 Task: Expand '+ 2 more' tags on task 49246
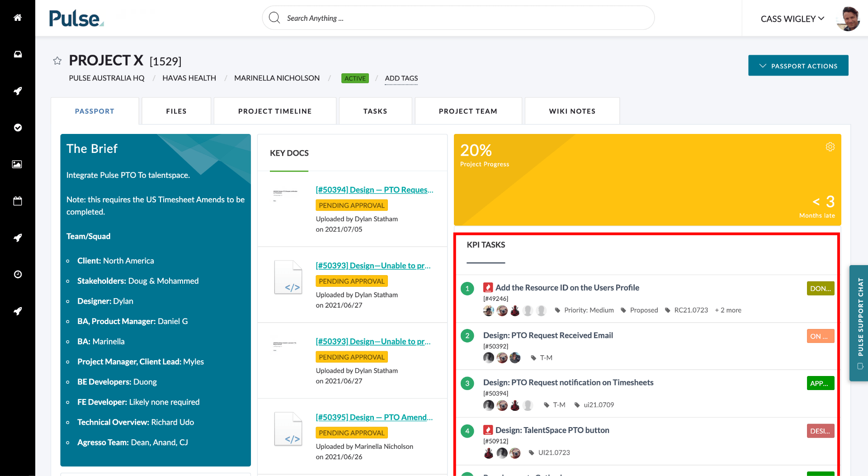click(x=728, y=310)
